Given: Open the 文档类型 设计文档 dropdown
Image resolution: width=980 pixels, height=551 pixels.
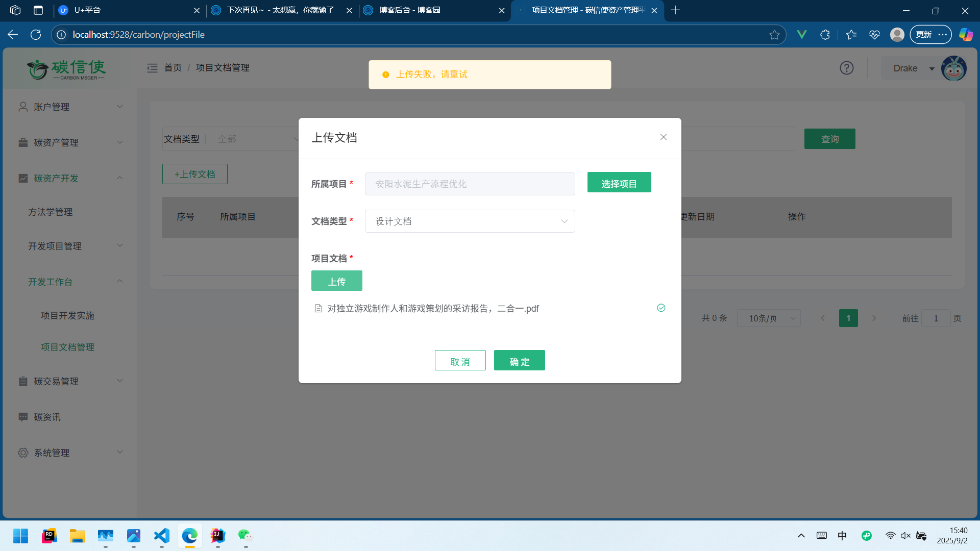Looking at the screenshot, I should tap(470, 221).
